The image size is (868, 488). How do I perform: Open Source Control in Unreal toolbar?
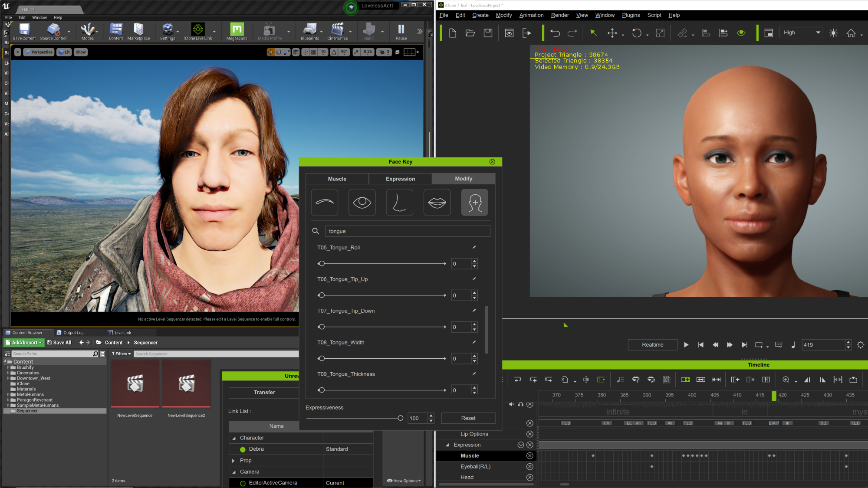[x=53, y=32]
